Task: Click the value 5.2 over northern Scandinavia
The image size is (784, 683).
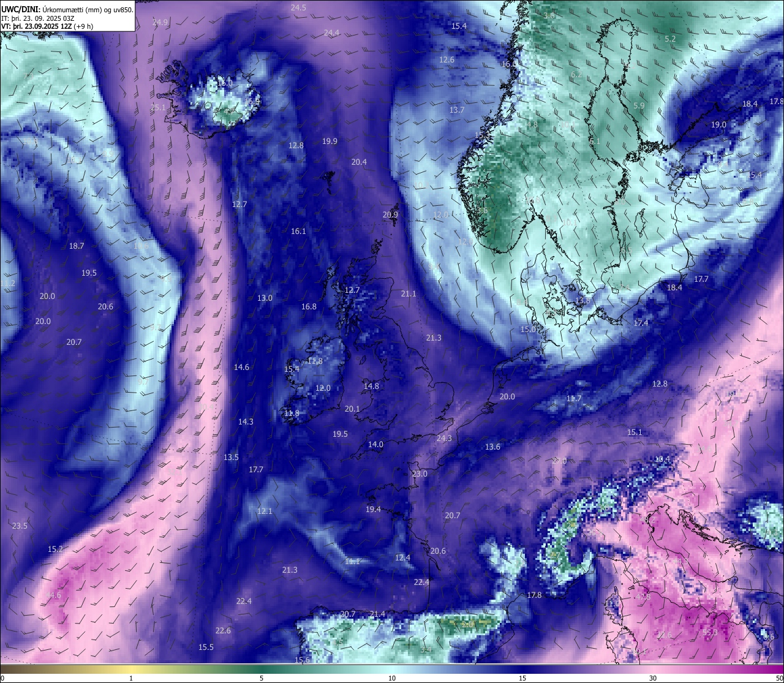Action: (670, 39)
